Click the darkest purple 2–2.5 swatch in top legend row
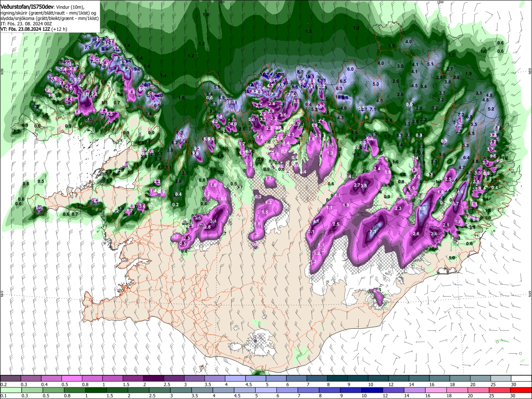The image size is (532, 399). click(153, 379)
